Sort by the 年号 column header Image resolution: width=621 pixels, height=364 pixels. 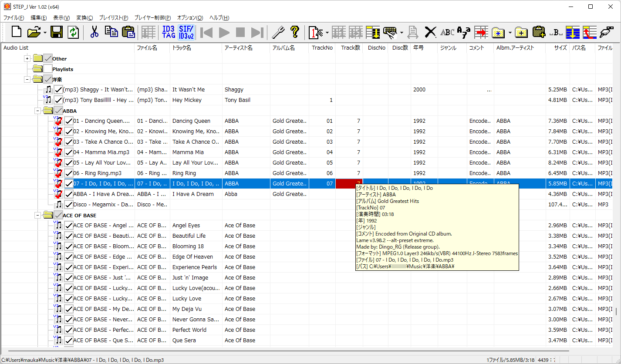click(x=425, y=48)
